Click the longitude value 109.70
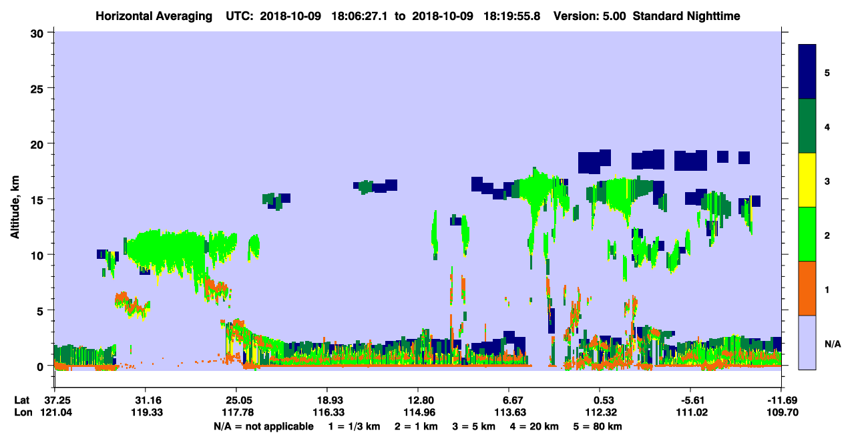 (x=781, y=413)
